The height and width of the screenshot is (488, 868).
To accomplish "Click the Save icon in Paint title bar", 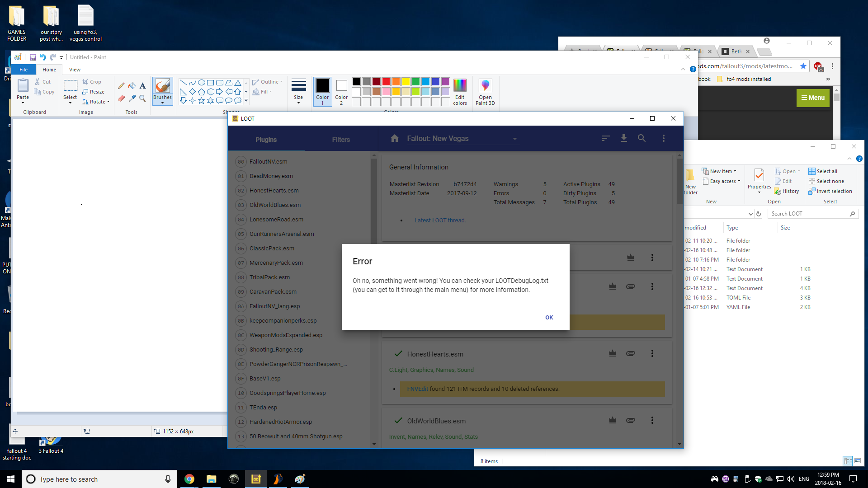I will pyautogui.click(x=33, y=57).
